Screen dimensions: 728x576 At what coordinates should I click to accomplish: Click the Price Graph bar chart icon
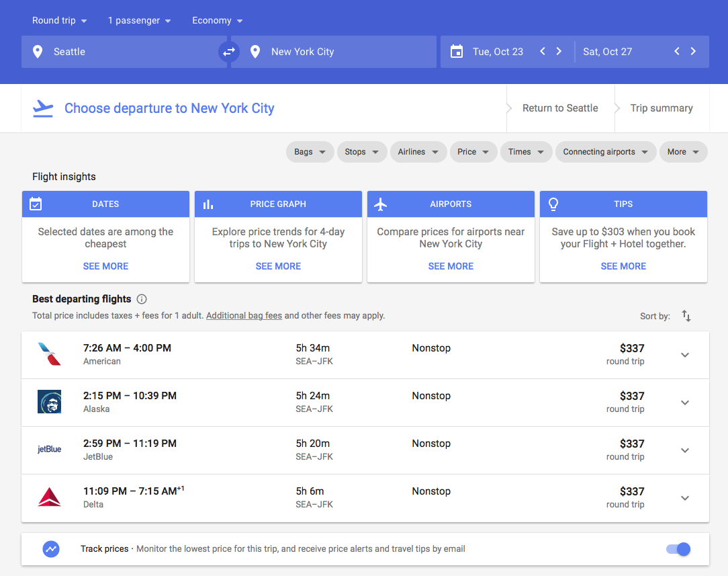[208, 204]
